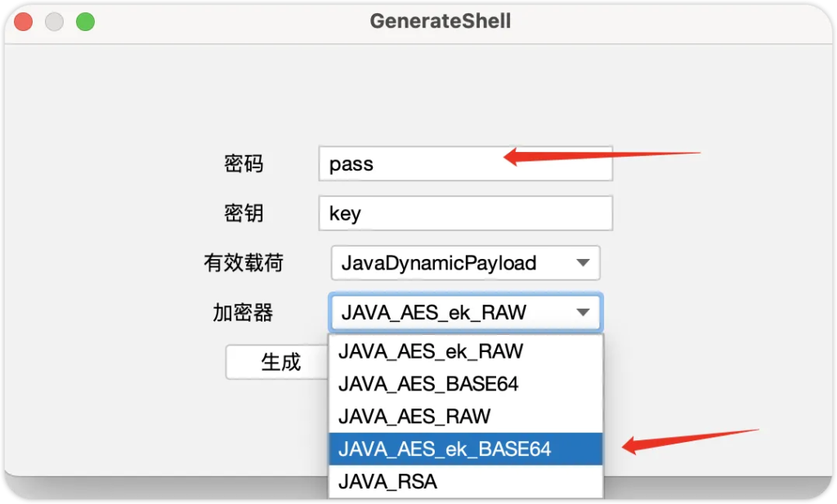Close the GenerateShell window with red button

24,22
